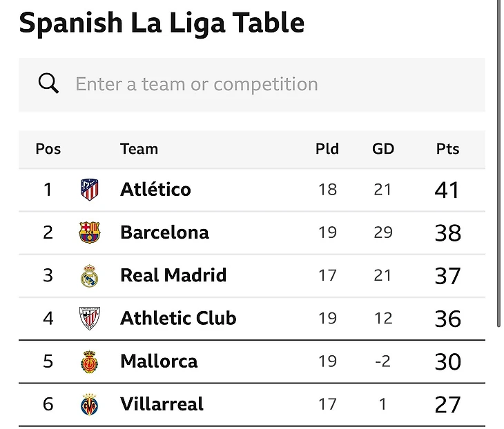Click the GD column header
Screen dimensions: 504x429
[x=383, y=149]
